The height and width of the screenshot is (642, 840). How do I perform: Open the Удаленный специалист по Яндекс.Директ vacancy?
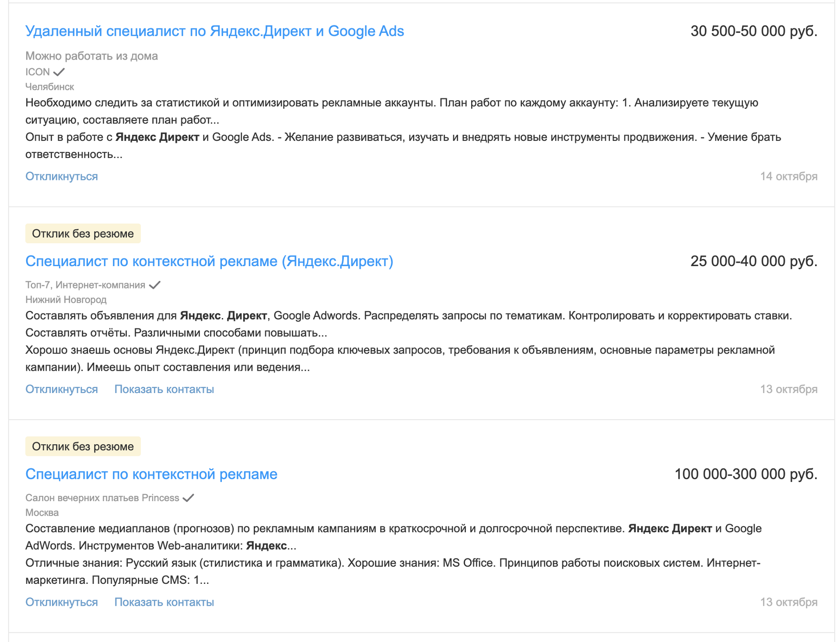[215, 31]
